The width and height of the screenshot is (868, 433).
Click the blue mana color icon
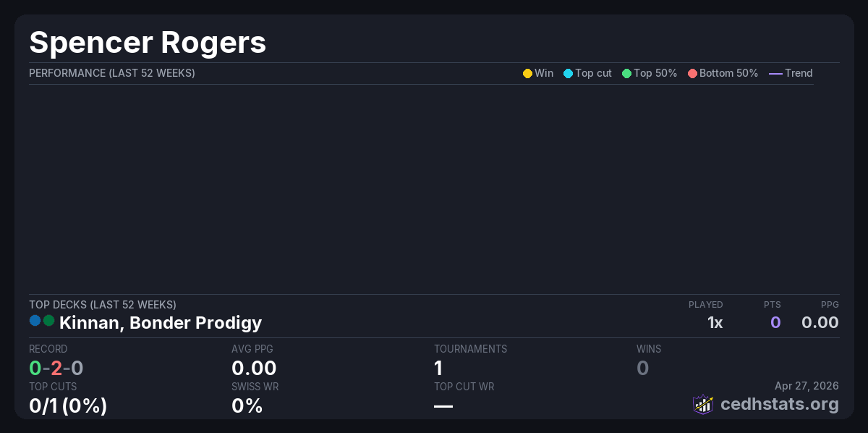[35, 321]
